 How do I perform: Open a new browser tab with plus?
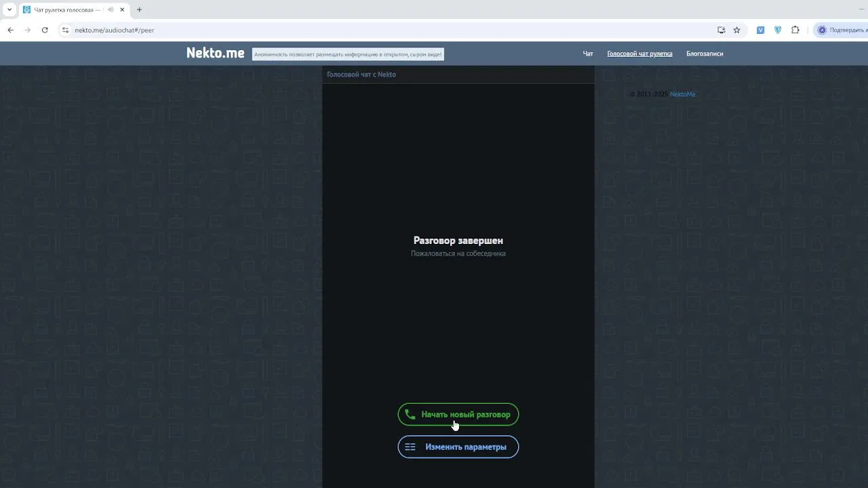click(139, 9)
